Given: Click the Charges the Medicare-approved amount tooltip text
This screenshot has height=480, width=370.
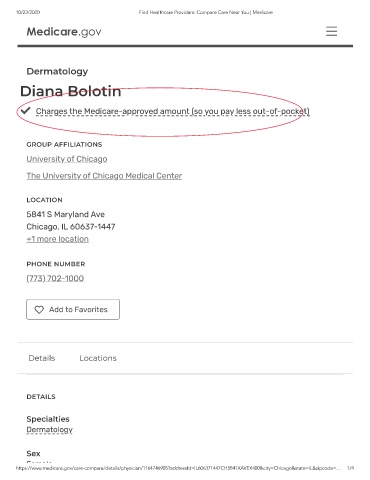Looking at the screenshot, I should 173,111.
